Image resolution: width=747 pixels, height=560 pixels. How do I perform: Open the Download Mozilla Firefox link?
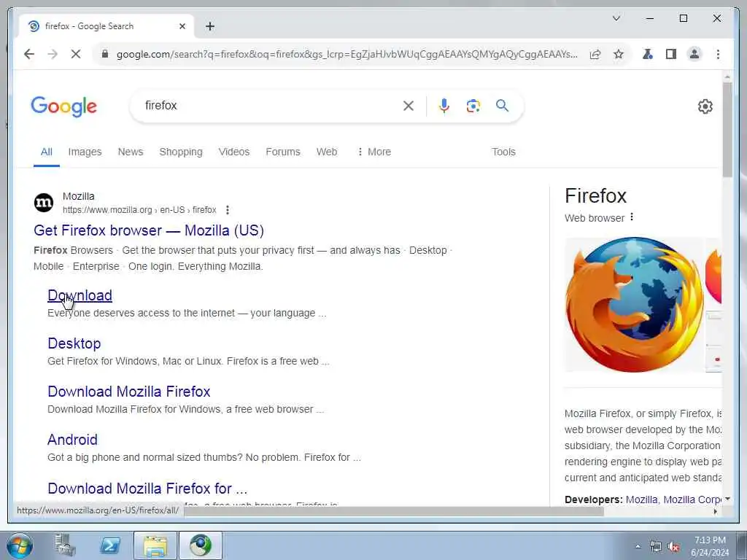(x=129, y=392)
